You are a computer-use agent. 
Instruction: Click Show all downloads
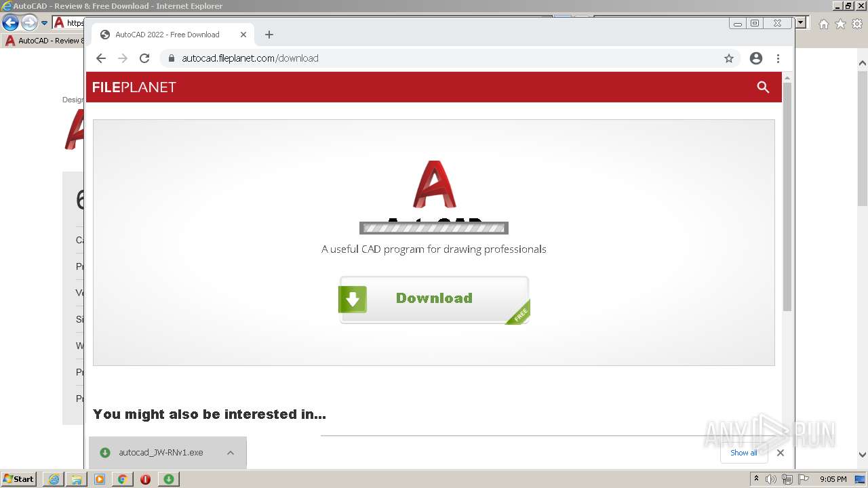pyautogui.click(x=744, y=453)
